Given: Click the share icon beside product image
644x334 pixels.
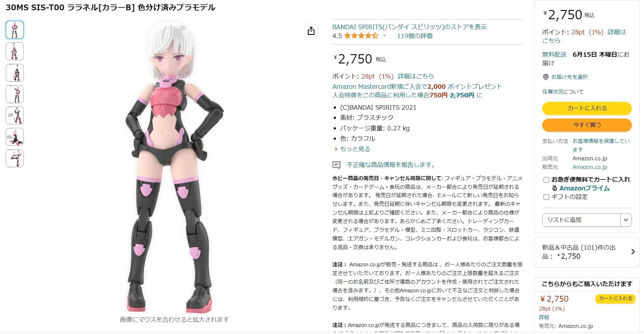Looking at the screenshot, I should point(311,31).
